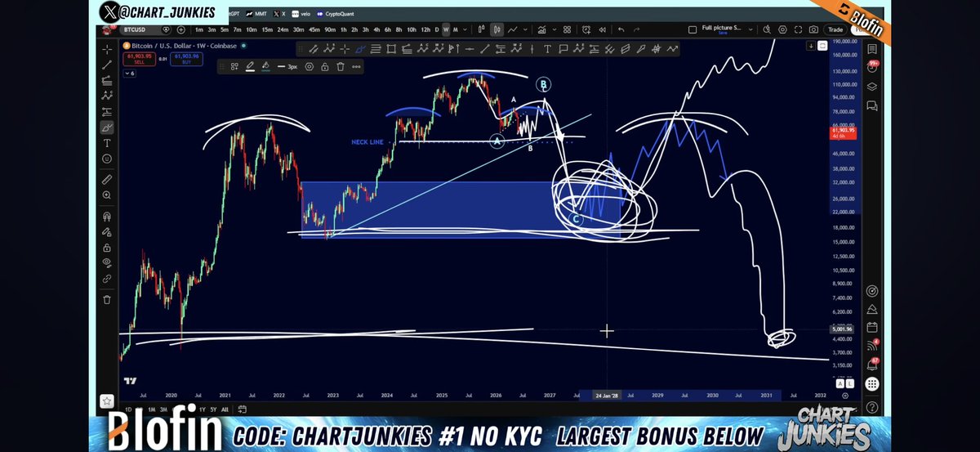980x452 pixels.
Task: Activate the zoom in tool in left toolbar
Action: [107, 195]
